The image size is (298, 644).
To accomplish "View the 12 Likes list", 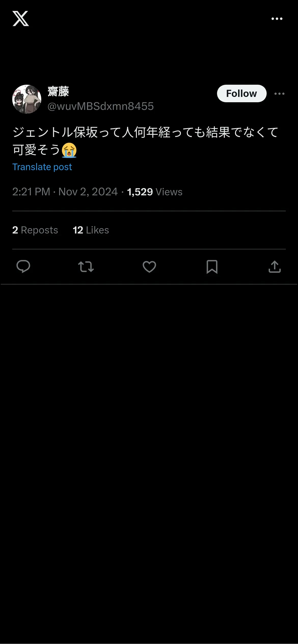I will tap(91, 230).
